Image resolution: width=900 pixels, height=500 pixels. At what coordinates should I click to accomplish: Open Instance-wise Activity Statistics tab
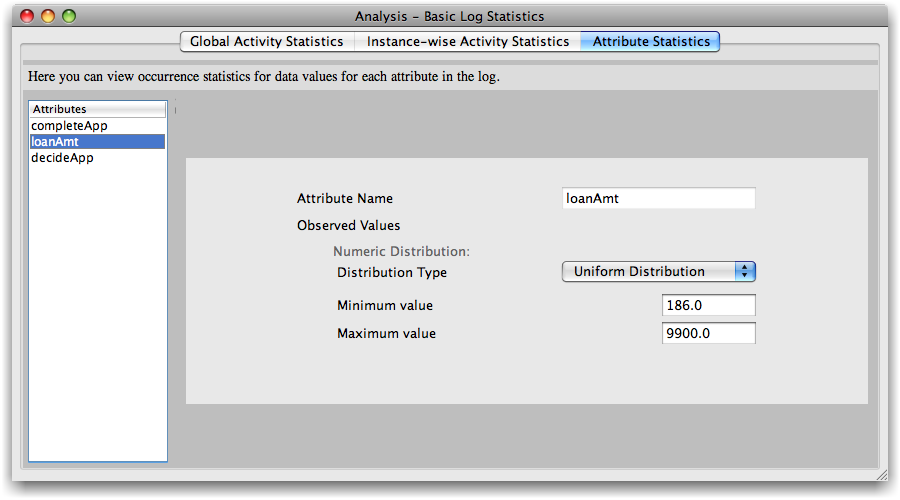[x=467, y=42]
